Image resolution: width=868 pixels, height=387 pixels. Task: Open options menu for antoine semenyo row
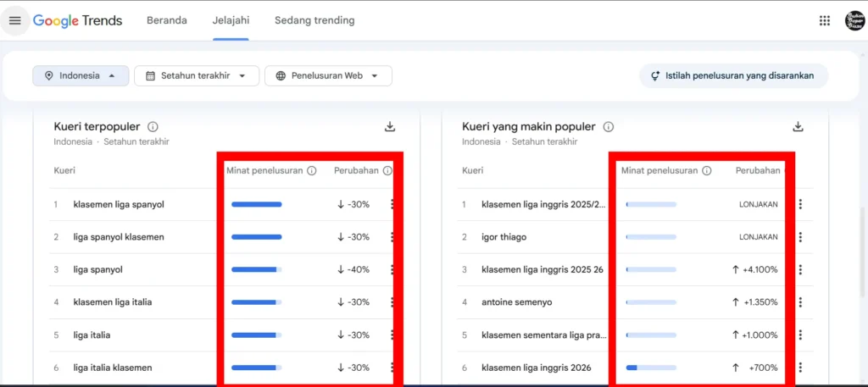click(x=800, y=302)
